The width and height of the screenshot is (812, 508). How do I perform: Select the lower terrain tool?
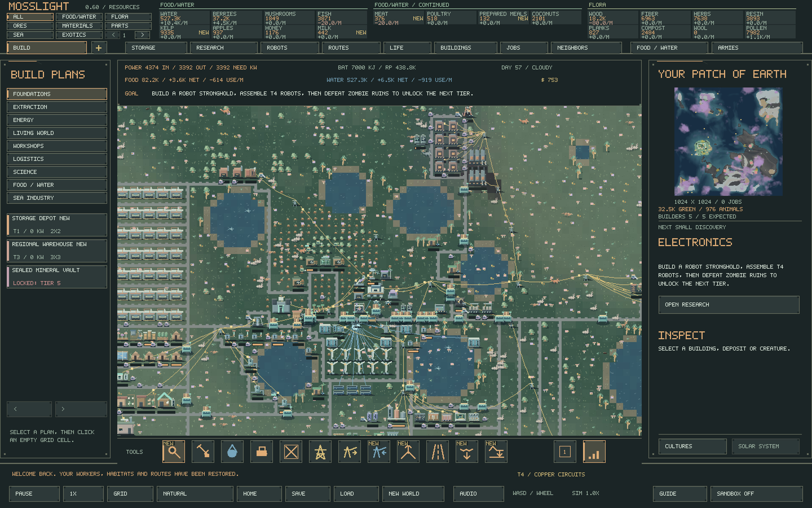point(467,452)
